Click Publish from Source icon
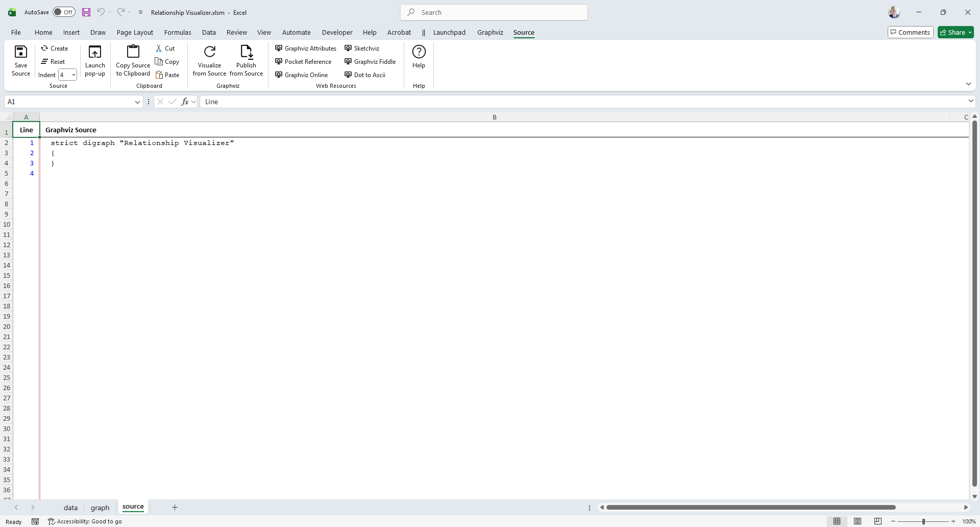The width and height of the screenshot is (980, 527). pyautogui.click(x=247, y=52)
